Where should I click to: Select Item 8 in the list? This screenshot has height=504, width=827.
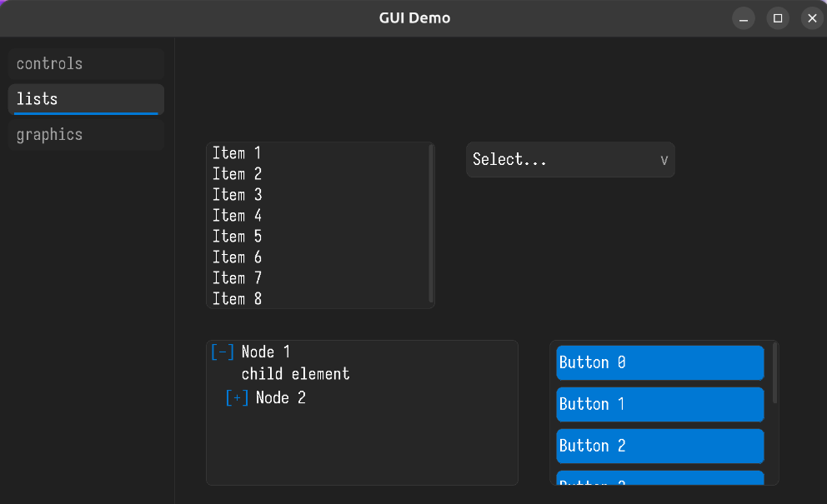[318, 299]
